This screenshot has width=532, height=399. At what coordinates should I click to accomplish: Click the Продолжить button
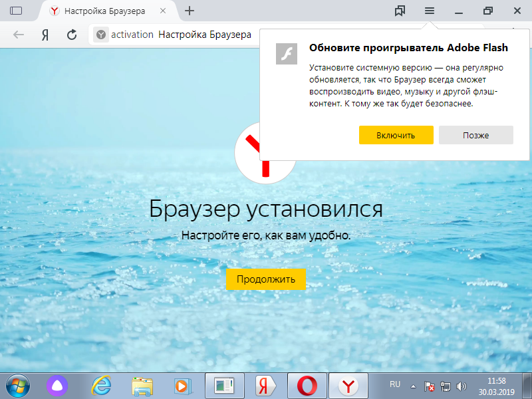[265, 279]
